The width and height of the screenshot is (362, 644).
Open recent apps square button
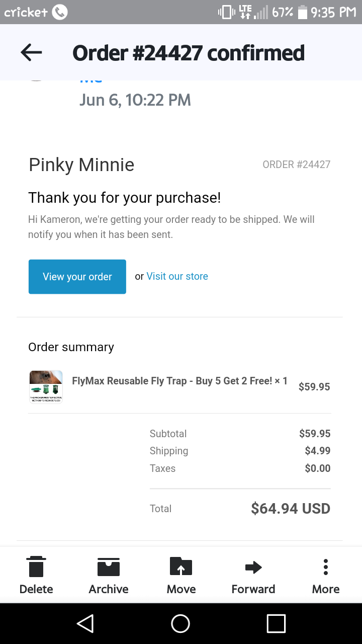[x=276, y=623]
